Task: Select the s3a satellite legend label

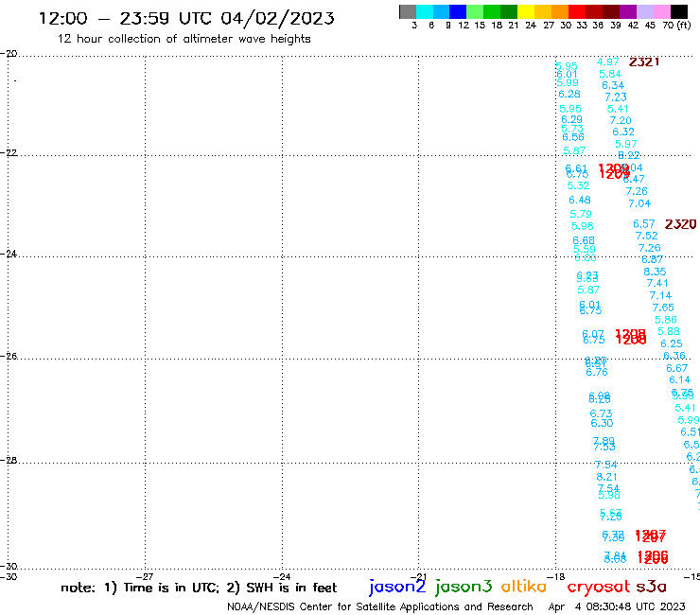Action: (x=651, y=587)
